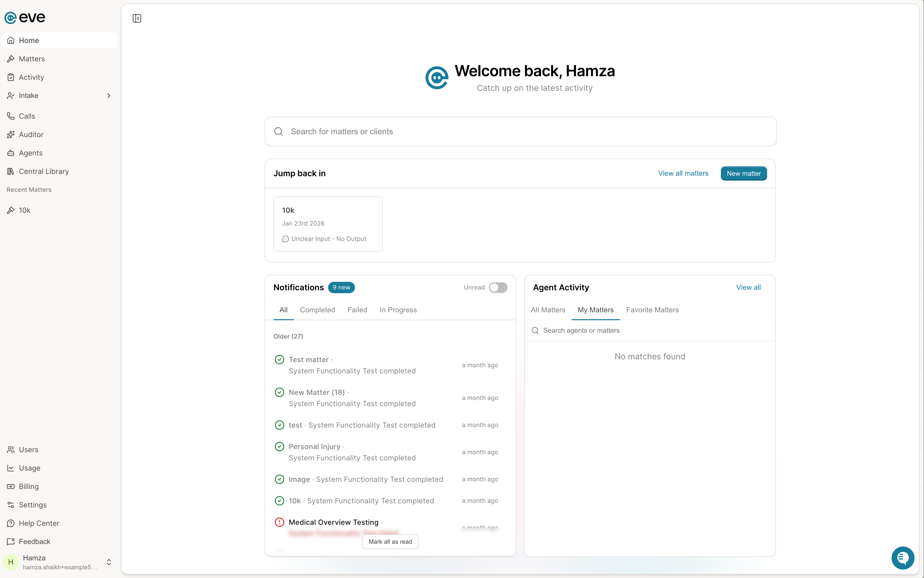Viewport: 924px width, 578px height.
Task: Click the chat bubble icon in 10k card
Action: [286, 239]
